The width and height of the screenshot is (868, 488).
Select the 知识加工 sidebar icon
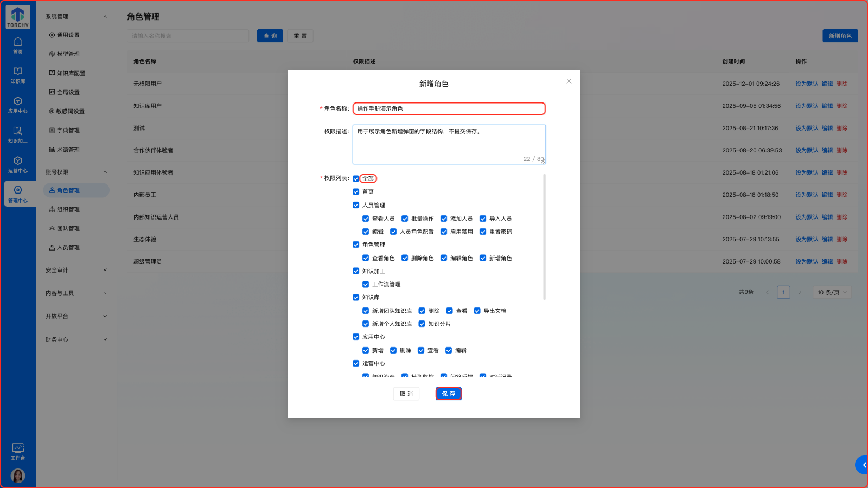18,135
